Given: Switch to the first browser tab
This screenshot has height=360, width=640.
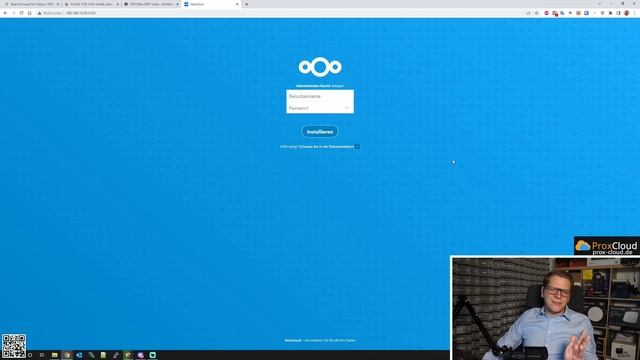Looking at the screenshot, I should pos(32,4).
